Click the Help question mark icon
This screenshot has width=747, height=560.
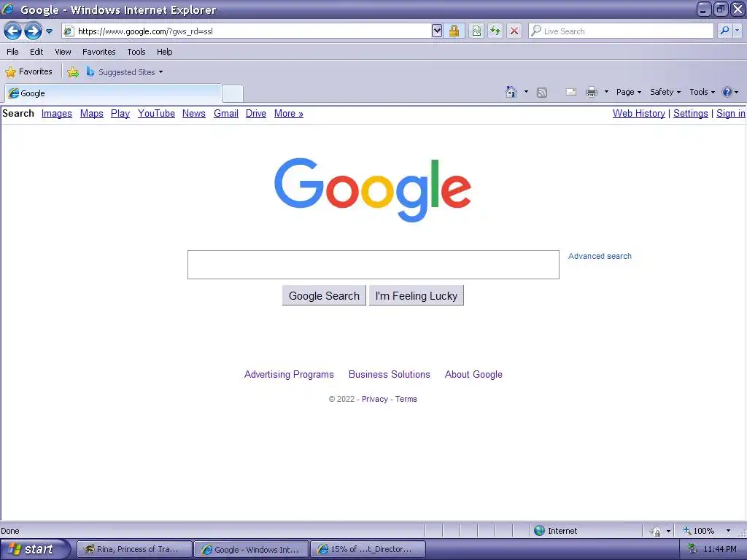[727, 92]
